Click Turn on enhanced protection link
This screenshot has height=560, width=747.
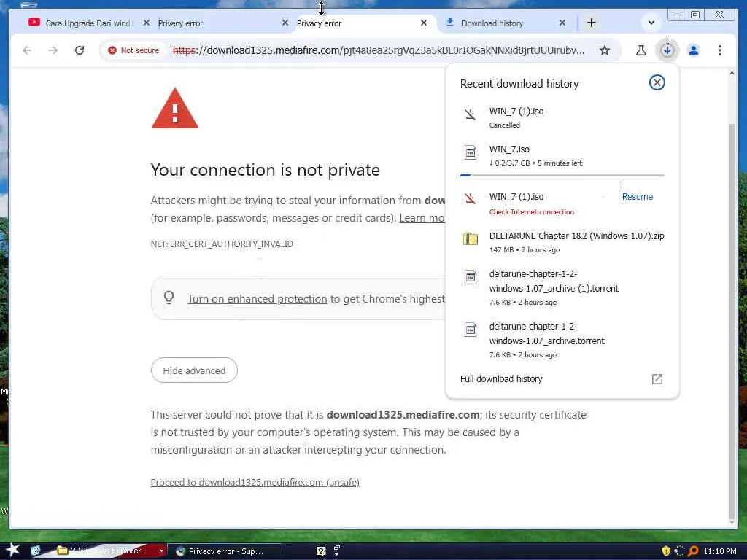click(258, 298)
